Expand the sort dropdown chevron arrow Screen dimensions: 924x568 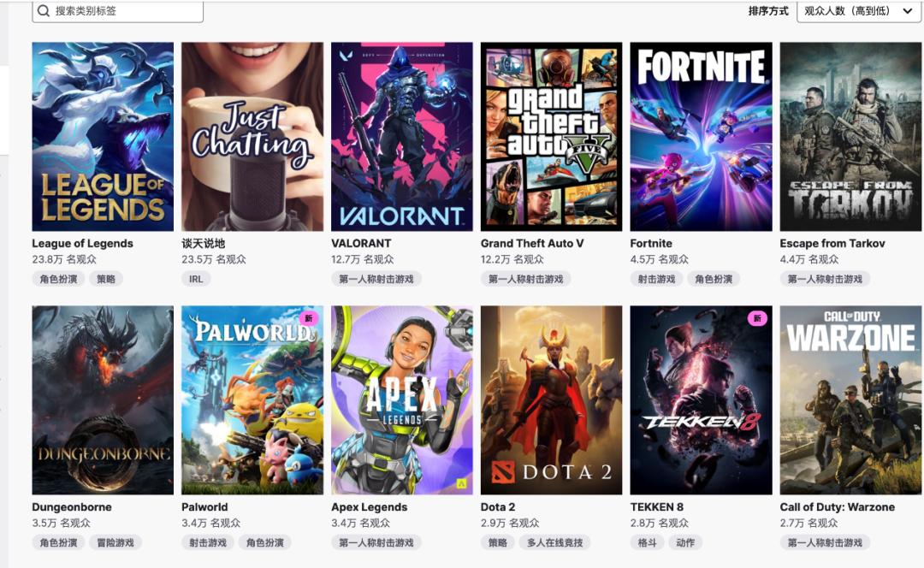(907, 10)
